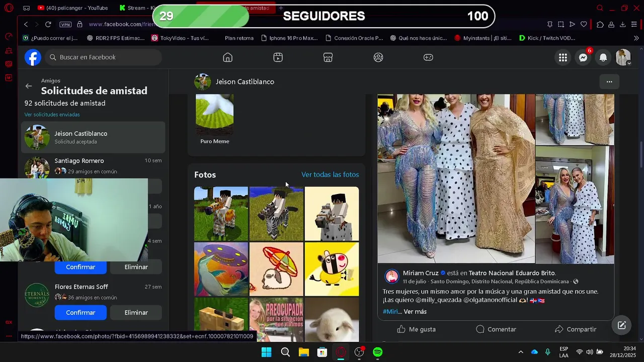Click pinboard pin icon in address bar

pos(550,24)
